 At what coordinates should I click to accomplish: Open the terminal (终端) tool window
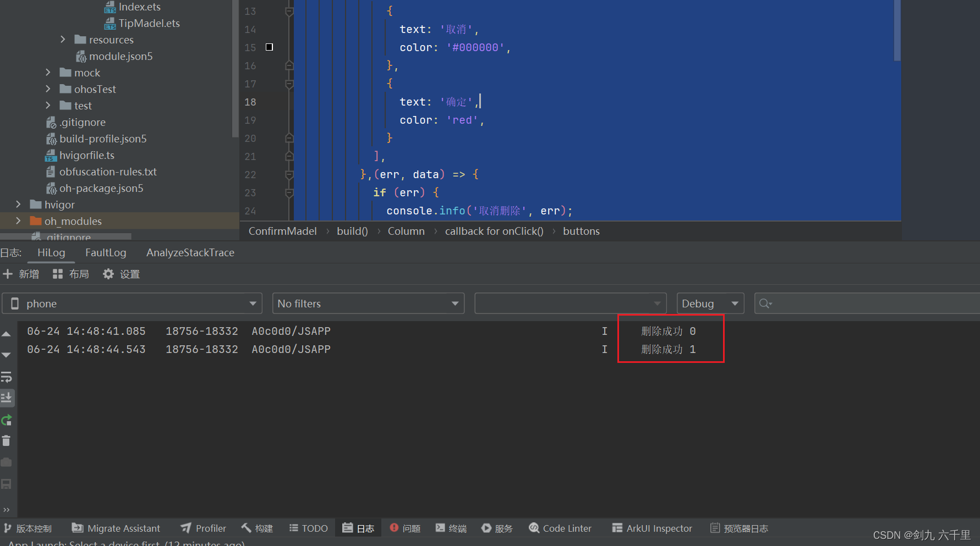pos(451,528)
